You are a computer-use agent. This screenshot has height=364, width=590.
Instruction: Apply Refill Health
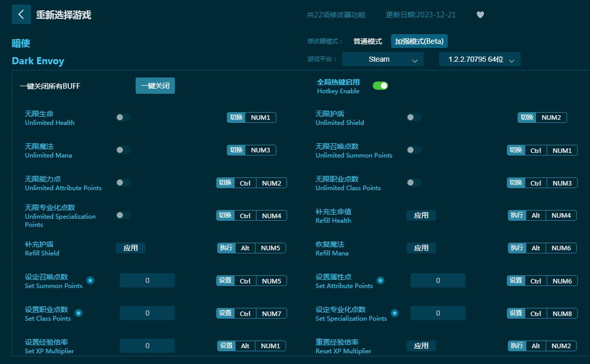pos(421,215)
